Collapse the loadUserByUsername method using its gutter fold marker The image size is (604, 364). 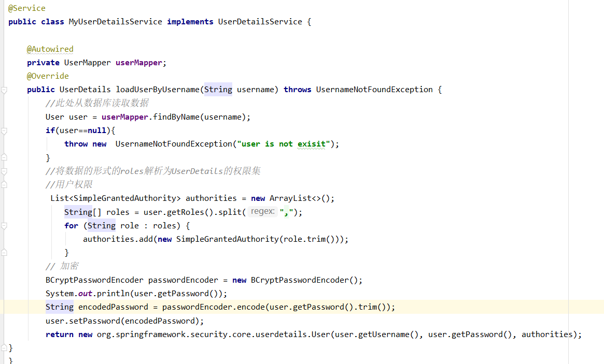point(4,91)
